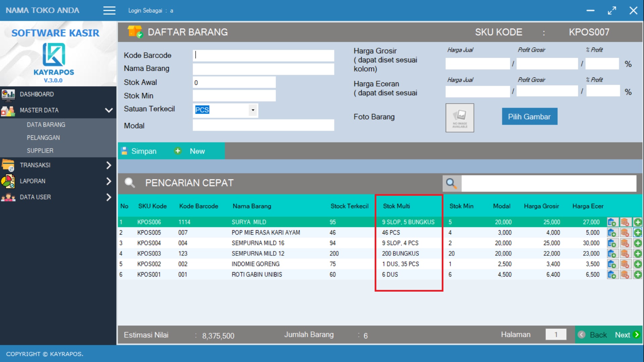
Task: Select the KPOS005 table cell
Action: coord(149,233)
